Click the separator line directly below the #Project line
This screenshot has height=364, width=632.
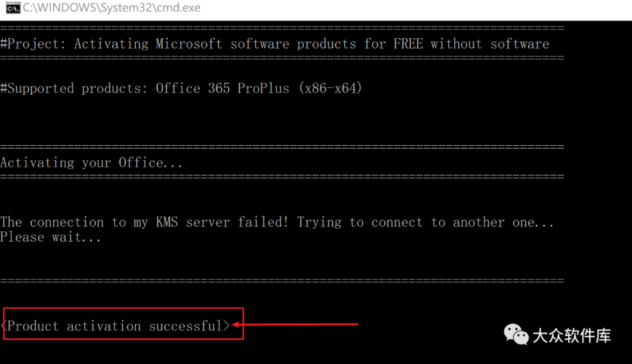[x=281, y=58]
